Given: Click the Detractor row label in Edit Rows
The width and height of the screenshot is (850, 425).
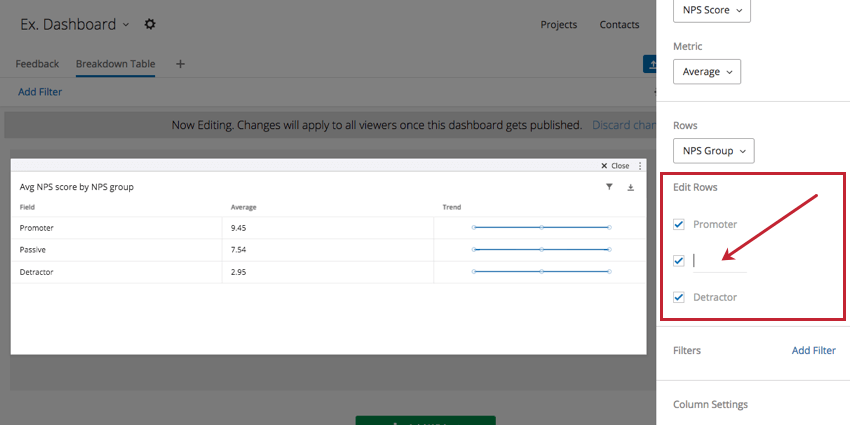Looking at the screenshot, I should pos(715,297).
